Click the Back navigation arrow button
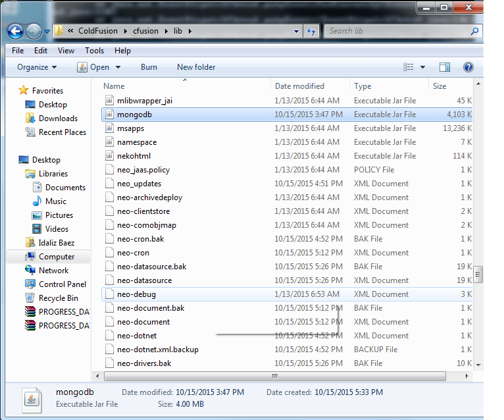The width and height of the screenshot is (504, 420). click(x=15, y=31)
